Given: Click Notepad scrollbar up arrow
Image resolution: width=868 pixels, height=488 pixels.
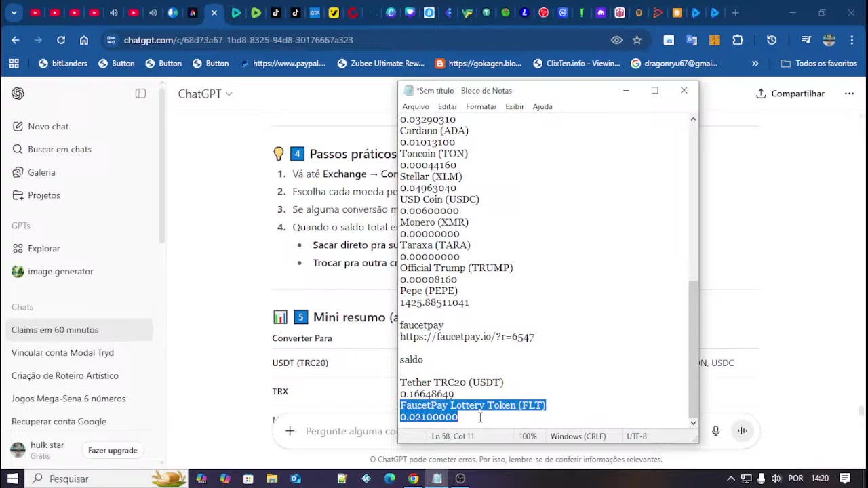Looking at the screenshot, I should (x=693, y=119).
